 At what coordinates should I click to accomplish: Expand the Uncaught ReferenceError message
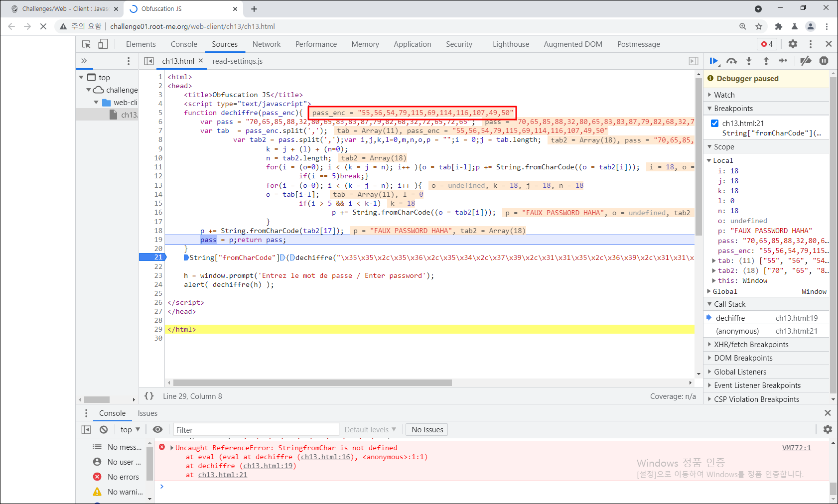coord(172,448)
